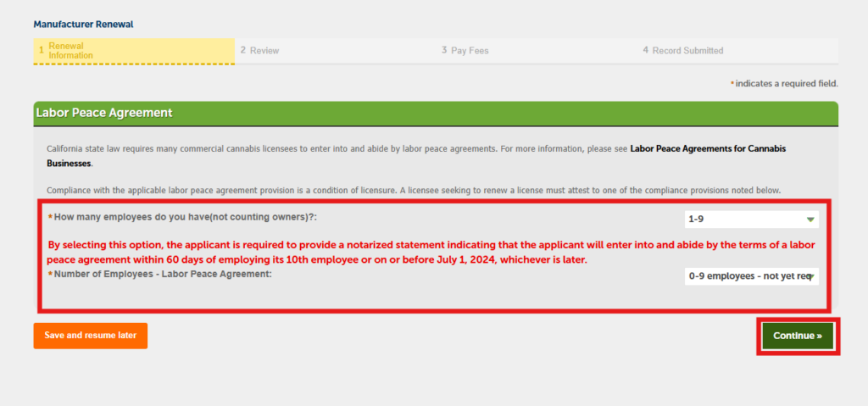This screenshot has width=868, height=406.
Task: Open the 'How many employees' dropdown showing 1-9
Action: point(751,220)
